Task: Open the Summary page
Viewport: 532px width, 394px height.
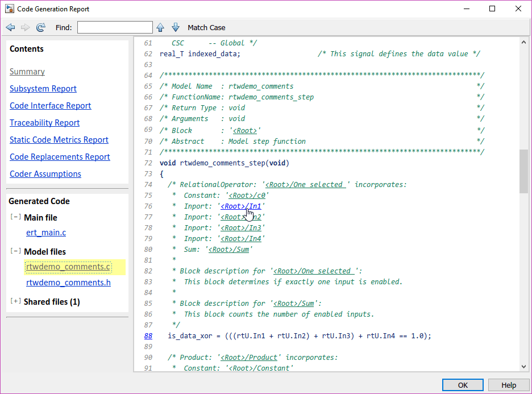Action: tap(27, 72)
